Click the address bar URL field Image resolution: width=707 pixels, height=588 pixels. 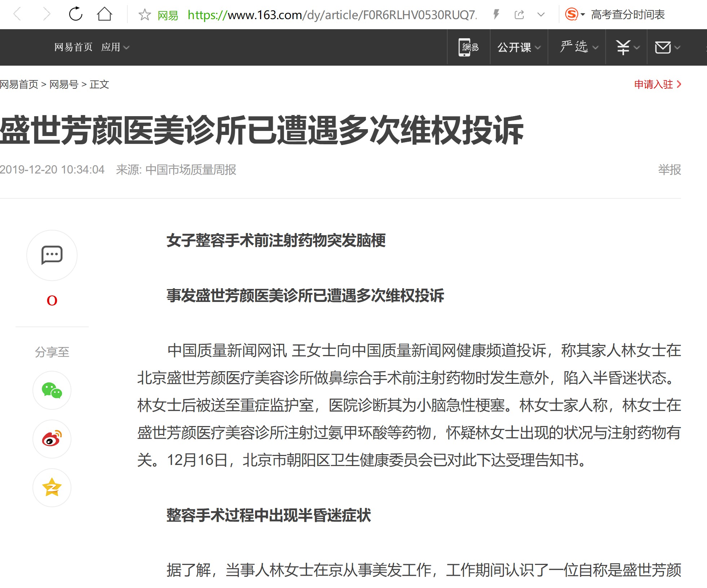332,15
